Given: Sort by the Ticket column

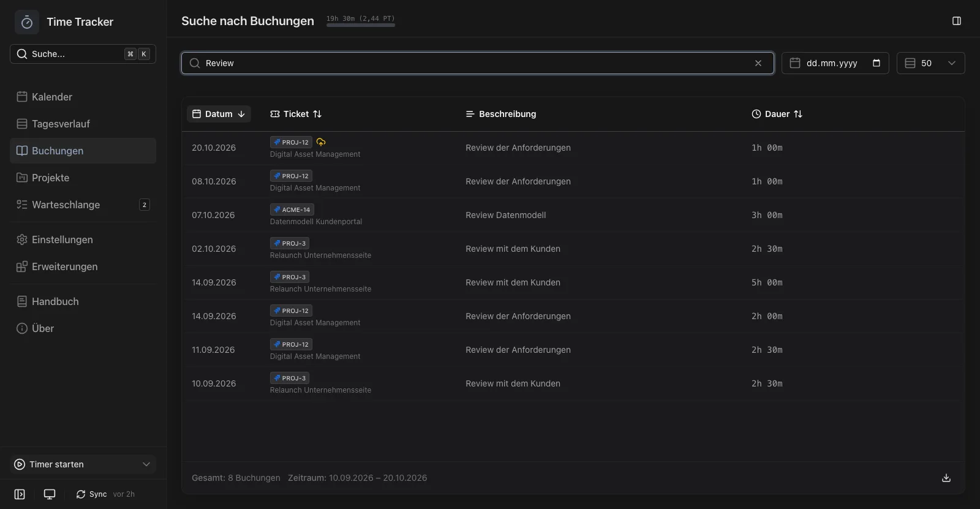Looking at the screenshot, I should pyautogui.click(x=296, y=114).
